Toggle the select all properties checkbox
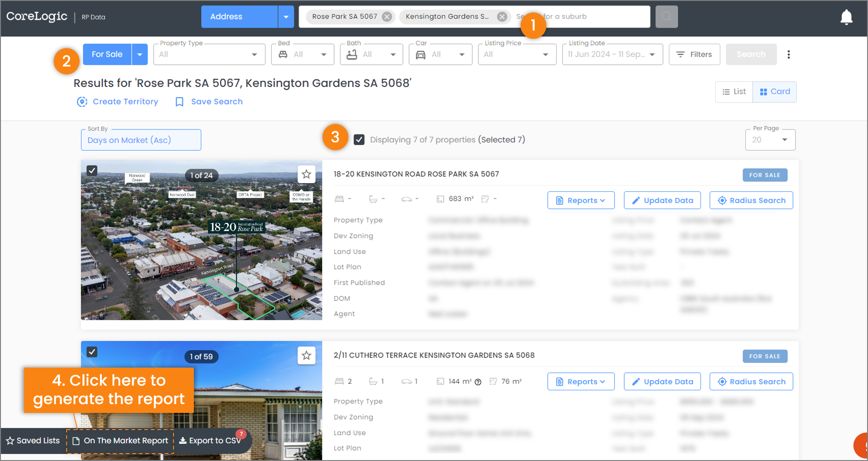The image size is (868, 461). coord(359,140)
